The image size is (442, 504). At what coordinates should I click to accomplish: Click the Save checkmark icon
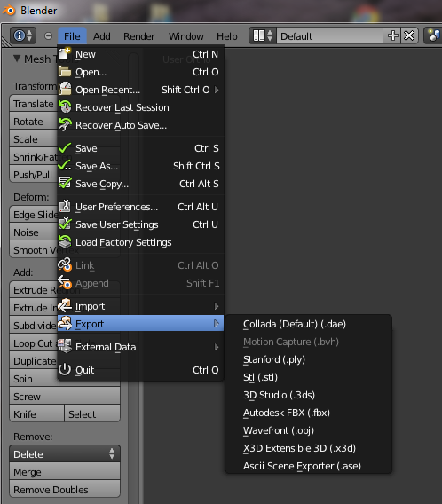[65, 148]
